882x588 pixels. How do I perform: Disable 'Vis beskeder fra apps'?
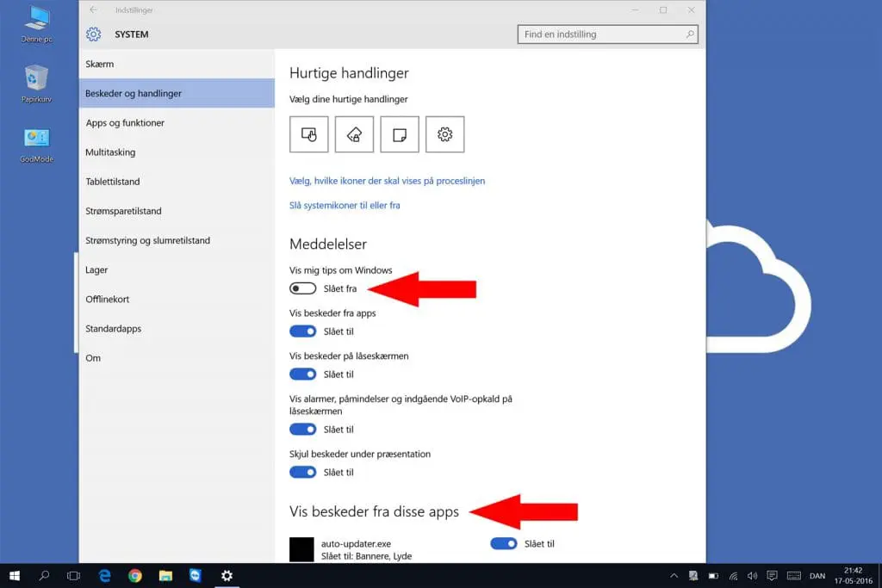(303, 331)
